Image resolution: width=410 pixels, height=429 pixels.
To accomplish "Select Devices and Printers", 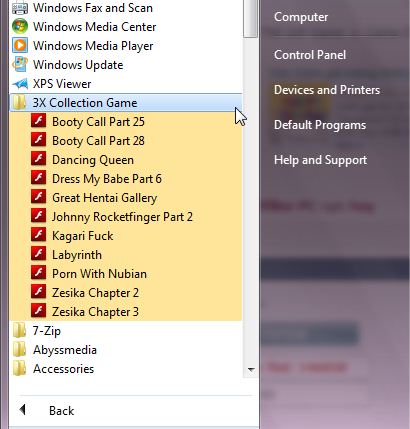I will pyautogui.click(x=327, y=90).
